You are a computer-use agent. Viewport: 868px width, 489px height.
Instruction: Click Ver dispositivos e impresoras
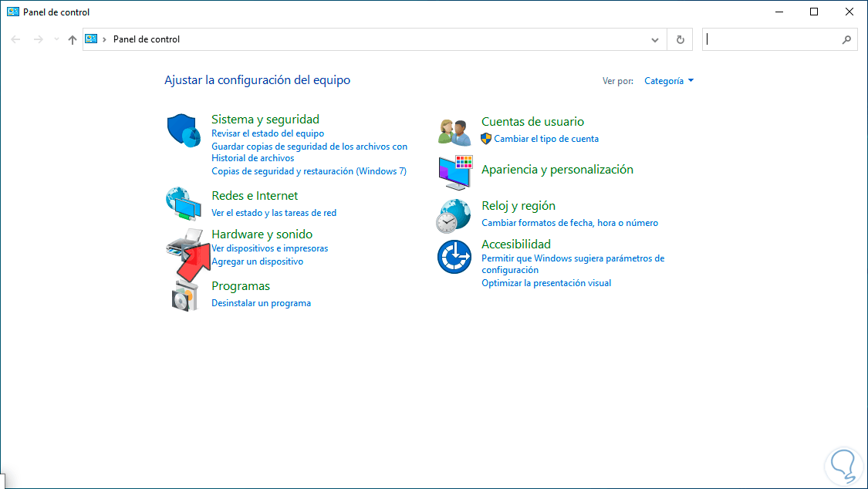[x=269, y=248]
